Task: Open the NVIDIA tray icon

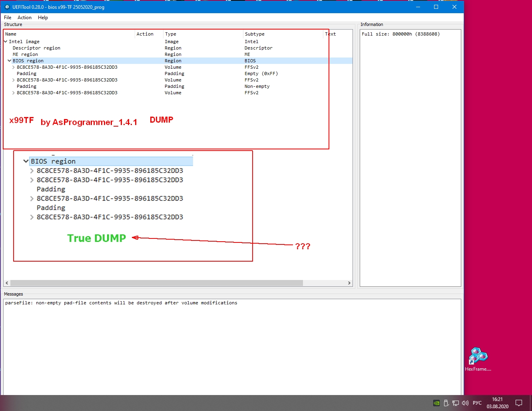Action: coord(437,403)
